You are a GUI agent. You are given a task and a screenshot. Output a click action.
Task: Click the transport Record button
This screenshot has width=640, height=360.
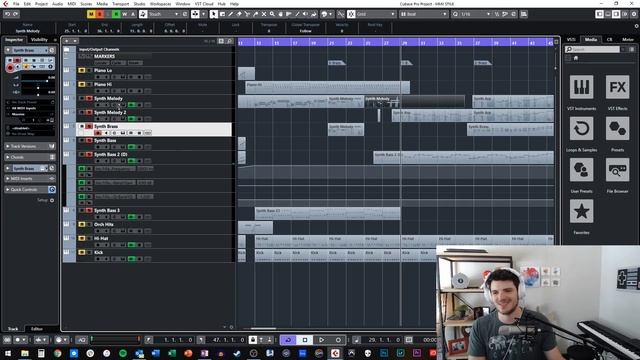338,340
